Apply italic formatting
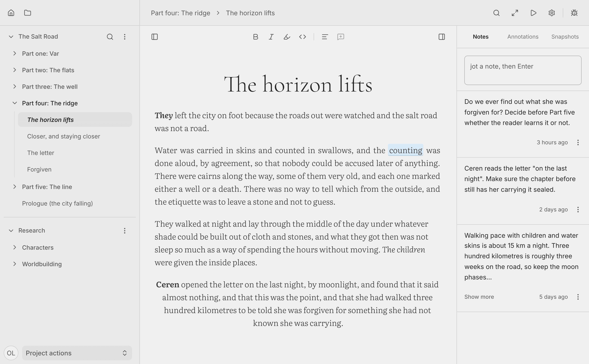589x364 pixels. [x=271, y=37]
